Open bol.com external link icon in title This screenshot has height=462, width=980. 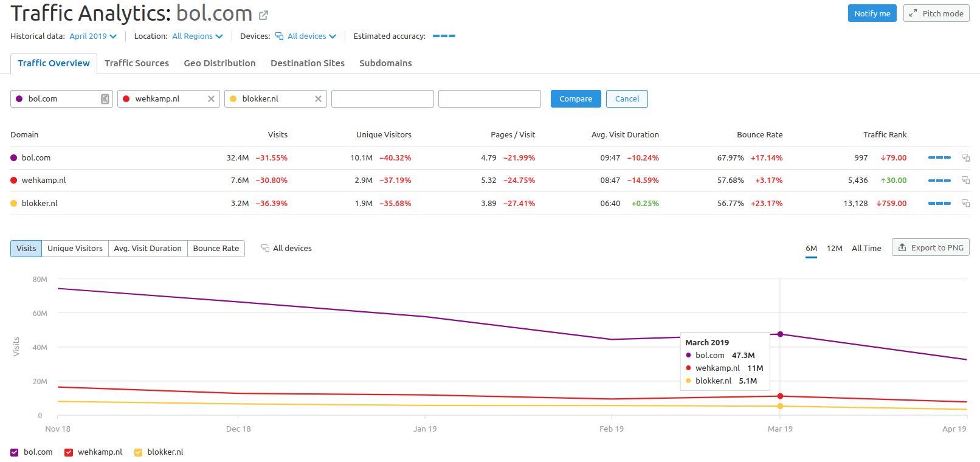point(263,15)
